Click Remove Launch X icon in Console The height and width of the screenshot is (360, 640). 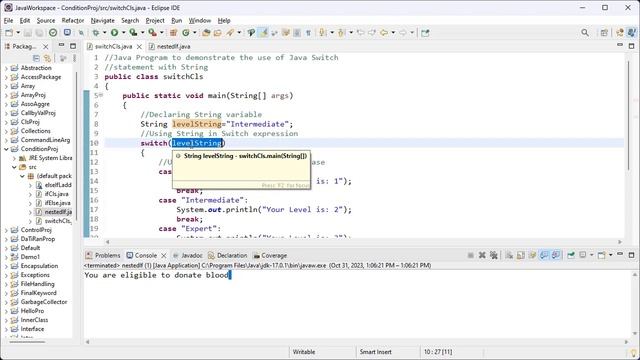482,255
